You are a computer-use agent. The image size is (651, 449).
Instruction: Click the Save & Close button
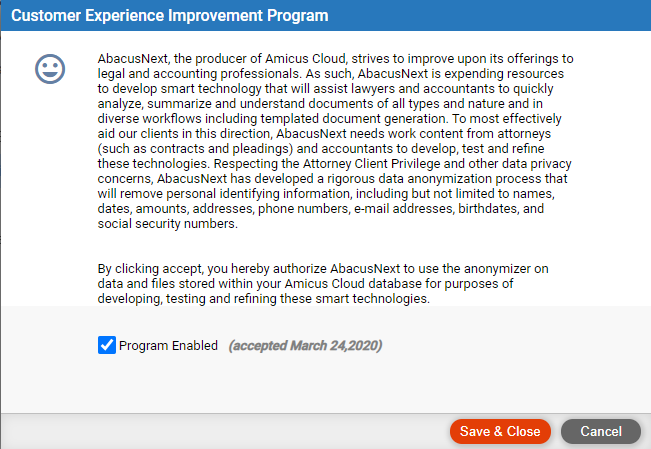coord(500,431)
